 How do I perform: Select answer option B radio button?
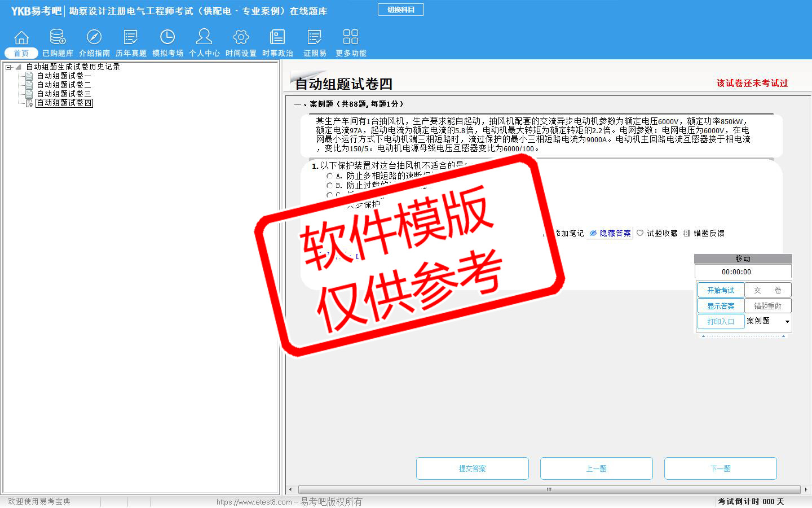[x=330, y=185]
